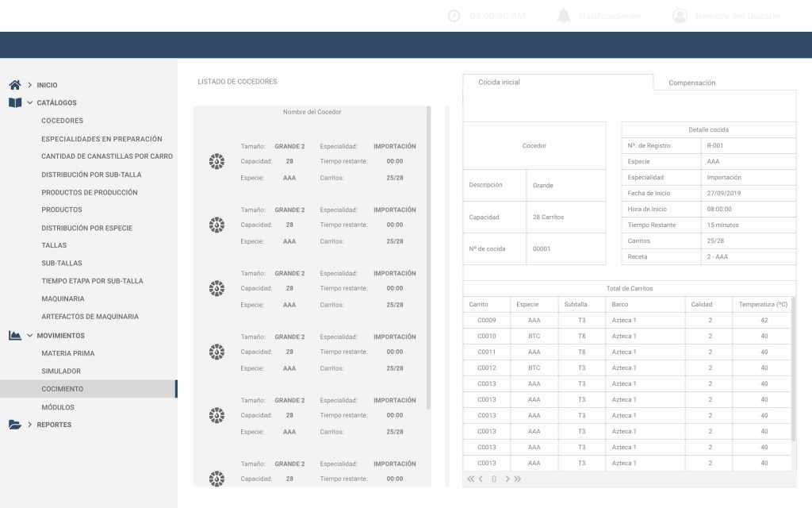Click the clock icon in top header
Image resolution: width=812 pixels, height=508 pixels.
[x=454, y=16]
